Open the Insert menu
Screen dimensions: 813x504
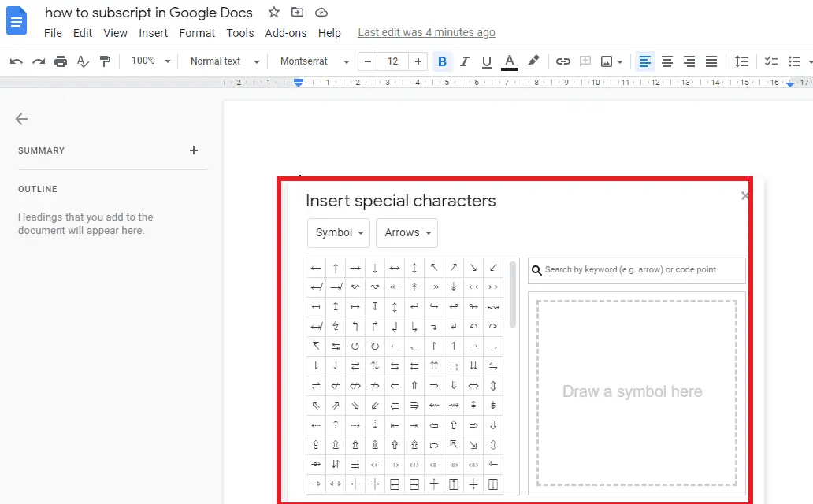[x=153, y=33]
